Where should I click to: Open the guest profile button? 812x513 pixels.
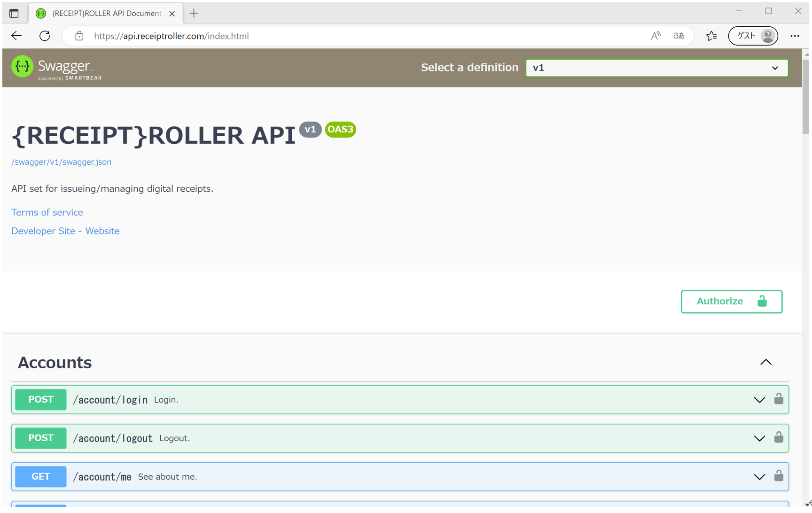click(x=753, y=36)
